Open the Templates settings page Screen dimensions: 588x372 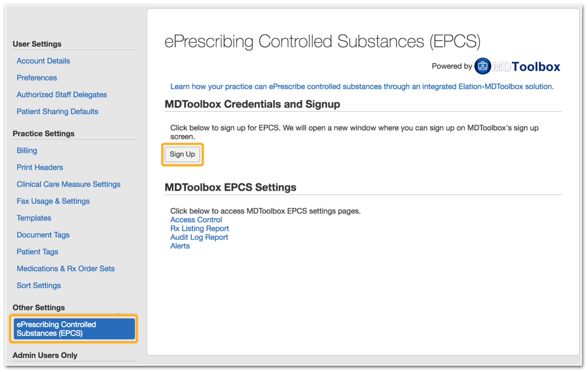coord(33,218)
